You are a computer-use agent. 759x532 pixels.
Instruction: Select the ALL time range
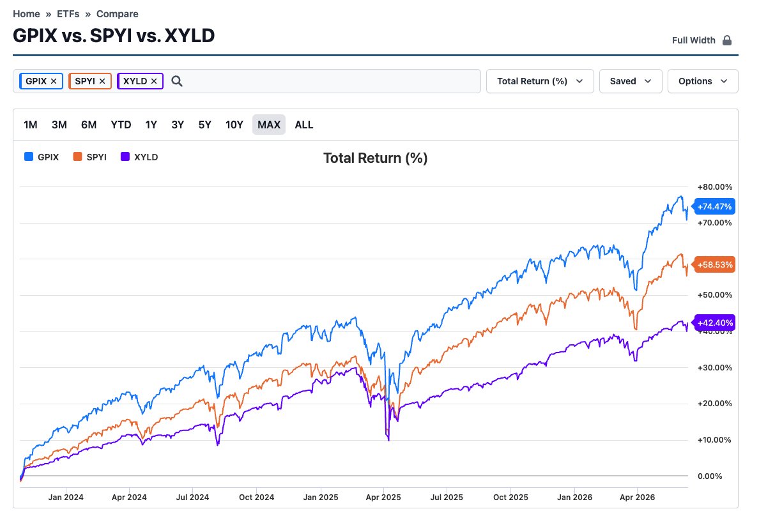[x=304, y=125]
